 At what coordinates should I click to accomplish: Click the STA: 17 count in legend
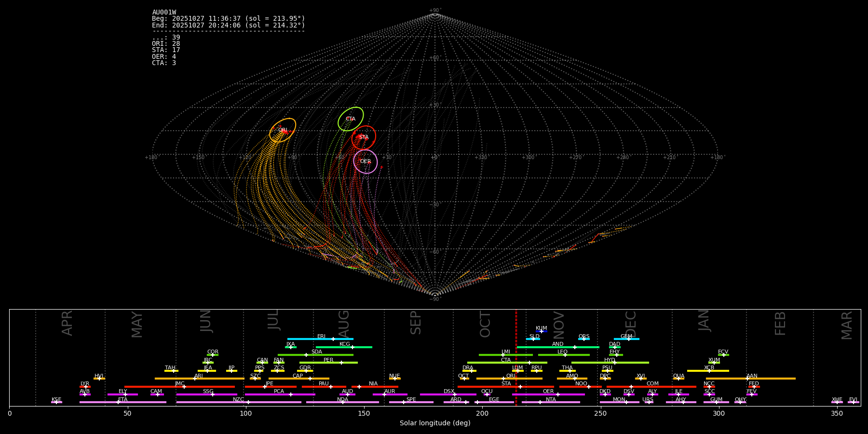pos(166,50)
